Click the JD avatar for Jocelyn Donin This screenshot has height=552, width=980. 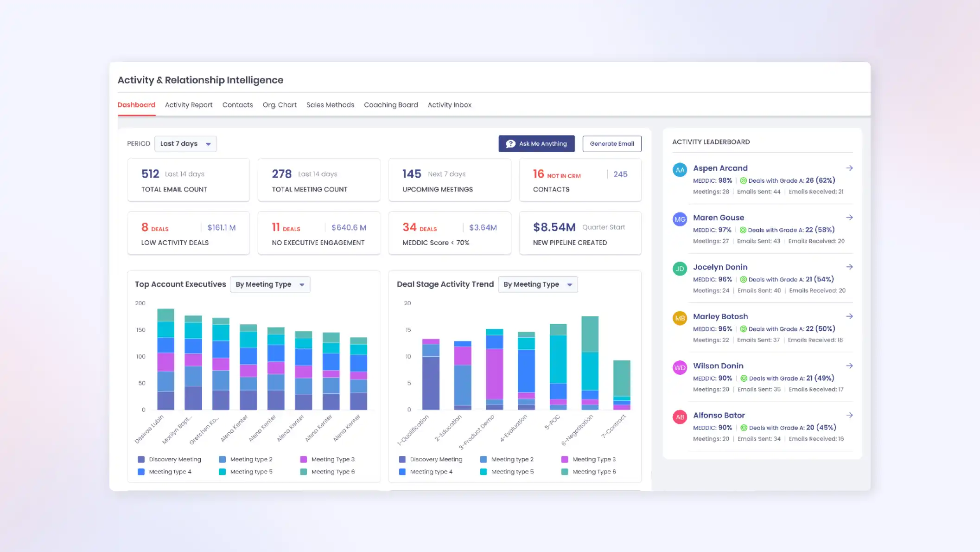(680, 269)
